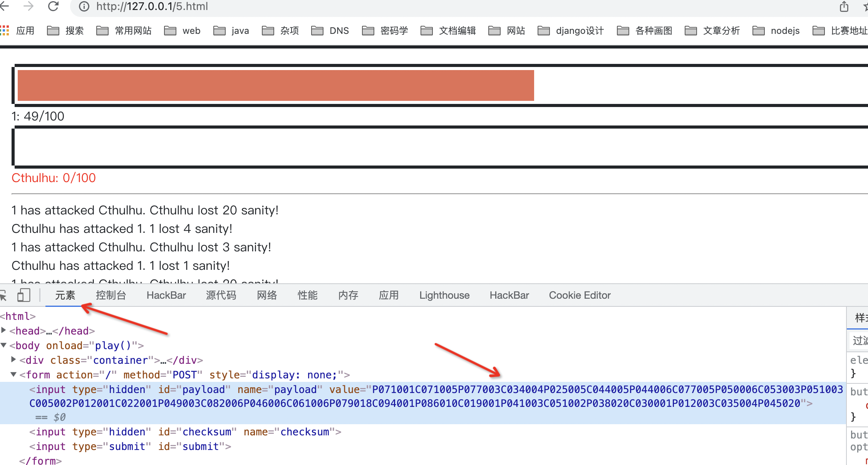Open the Lighthouse tab
Viewport: 868px width, 465px height.
coord(444,295)
